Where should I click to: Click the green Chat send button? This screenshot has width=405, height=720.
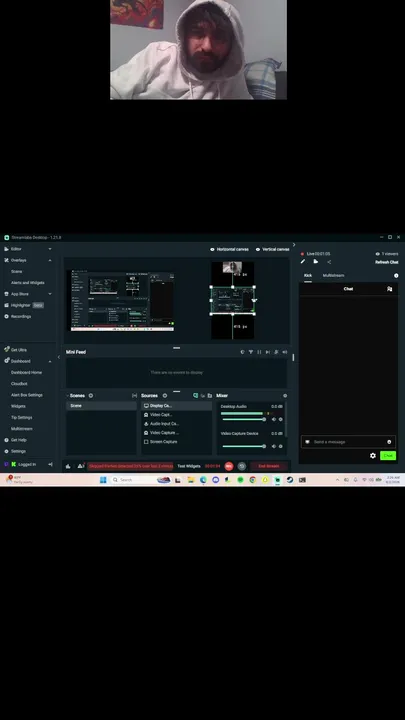388,456
